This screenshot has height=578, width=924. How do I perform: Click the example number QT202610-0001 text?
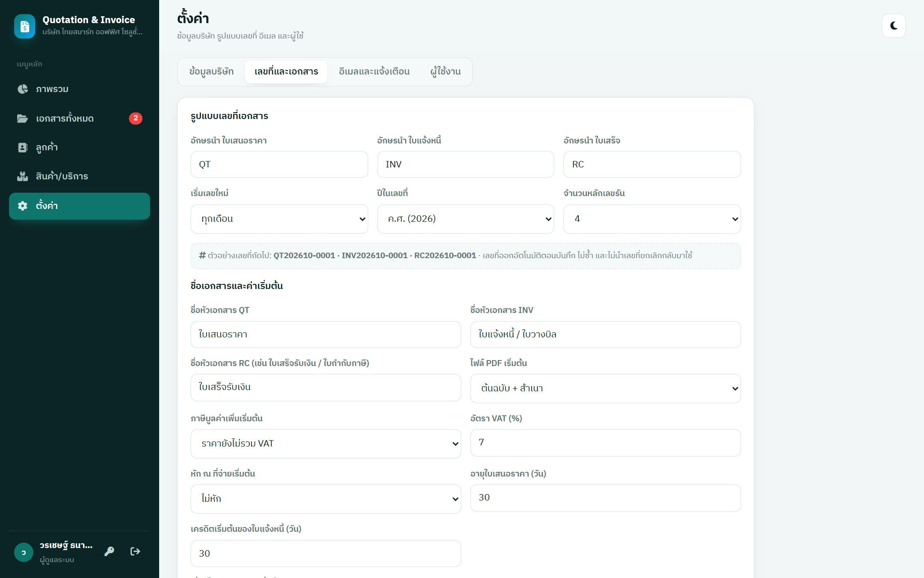(304, 256)
